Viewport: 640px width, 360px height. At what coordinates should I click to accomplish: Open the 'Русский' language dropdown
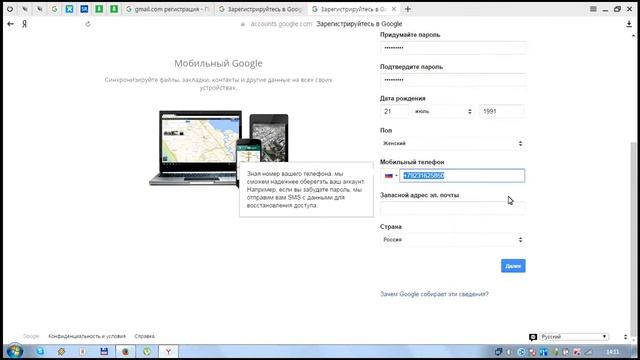[574, 337]
